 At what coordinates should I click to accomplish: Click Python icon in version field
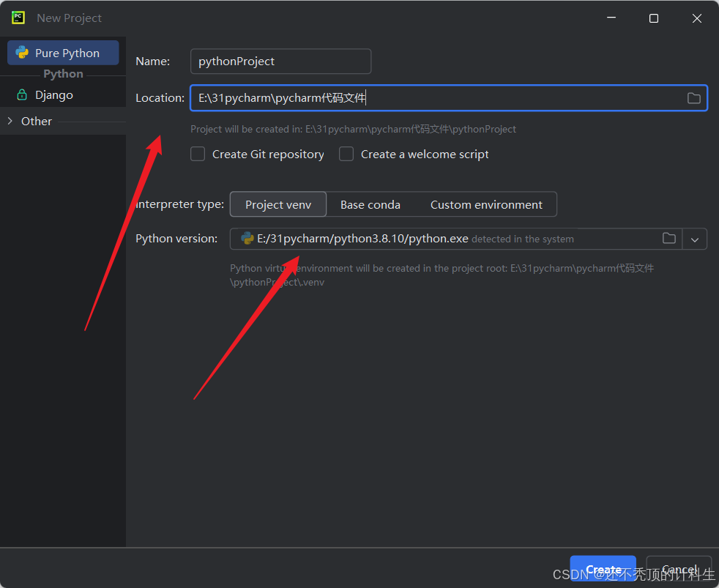[x=247, y=239]
